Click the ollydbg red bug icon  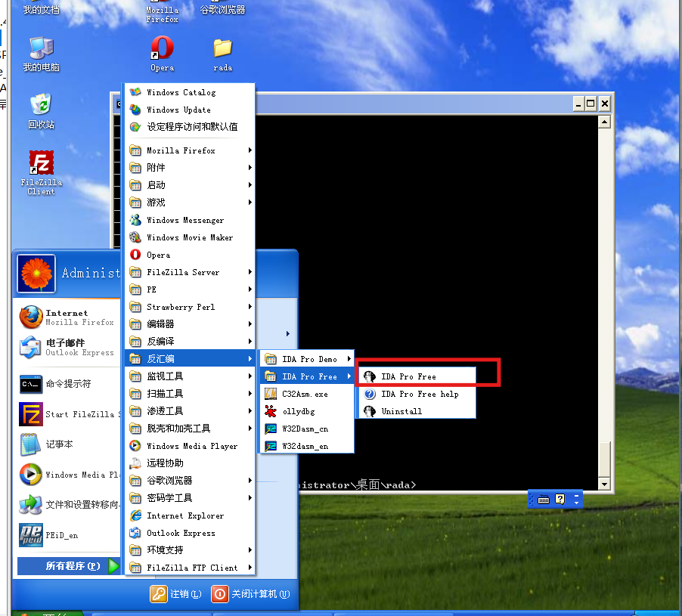271,411
